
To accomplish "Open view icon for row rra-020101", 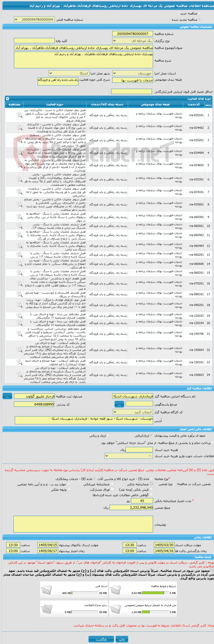I will 19,115.
